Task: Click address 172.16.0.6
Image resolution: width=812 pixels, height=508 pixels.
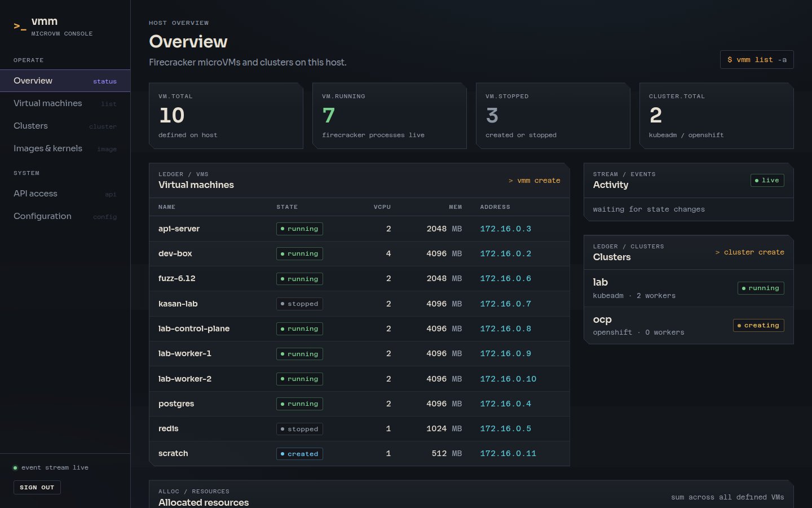Action: pos(505,278)
